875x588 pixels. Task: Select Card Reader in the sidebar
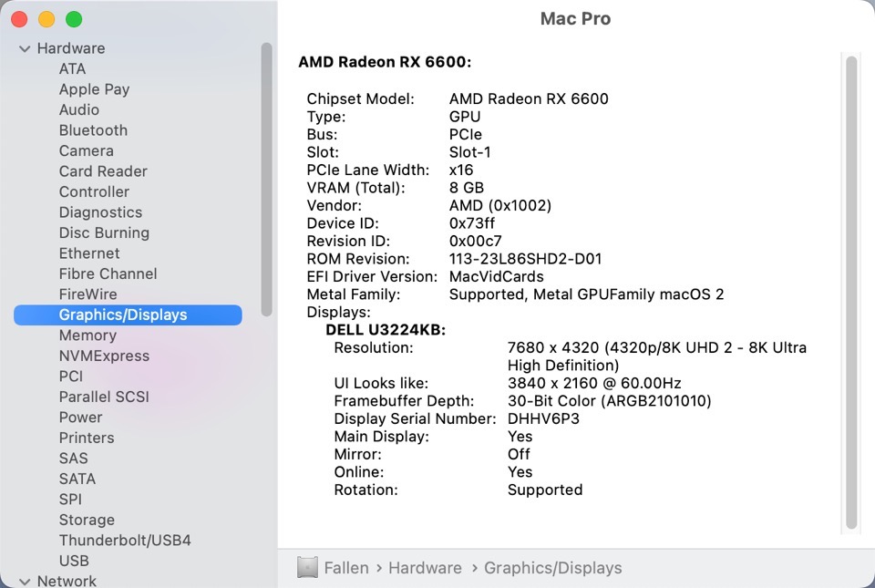click(103, 171)
